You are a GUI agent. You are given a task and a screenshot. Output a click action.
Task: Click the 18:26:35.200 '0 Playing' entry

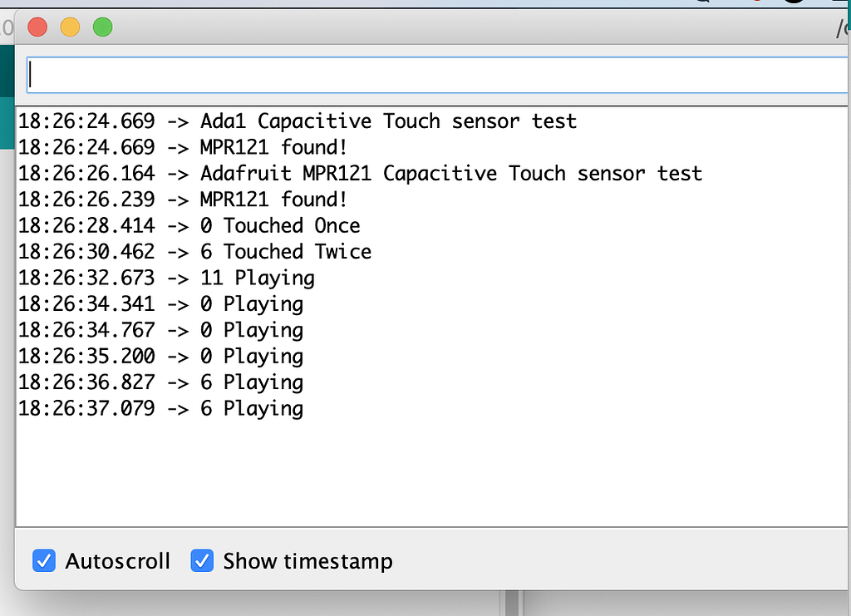[x=160, y=356]
